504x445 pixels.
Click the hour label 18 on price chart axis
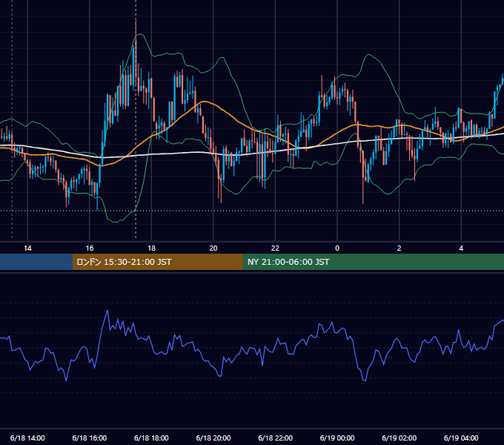coord(151,248)
